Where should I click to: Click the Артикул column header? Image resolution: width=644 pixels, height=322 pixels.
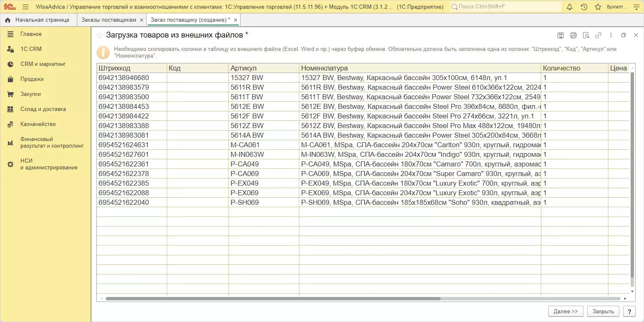click(264, 68)
